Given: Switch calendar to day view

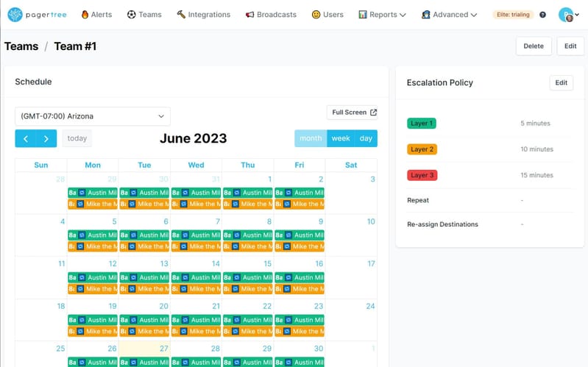Looking at the screenshot, I should pyautogui.click(x=366, y=138).
